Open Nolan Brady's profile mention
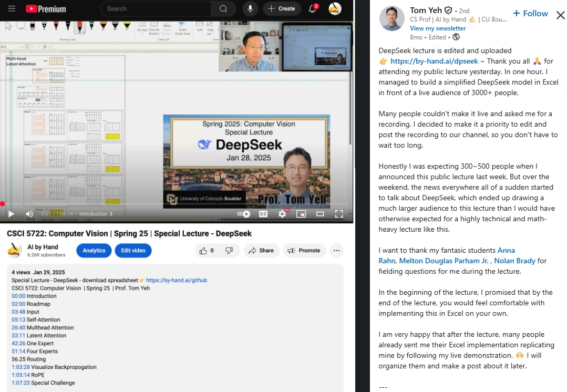Viewport: 567px width, 392px height. 514,261
